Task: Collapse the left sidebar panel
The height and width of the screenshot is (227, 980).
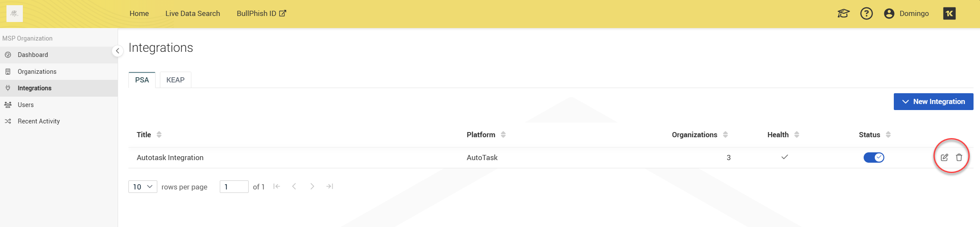Action: coord(117,51)
